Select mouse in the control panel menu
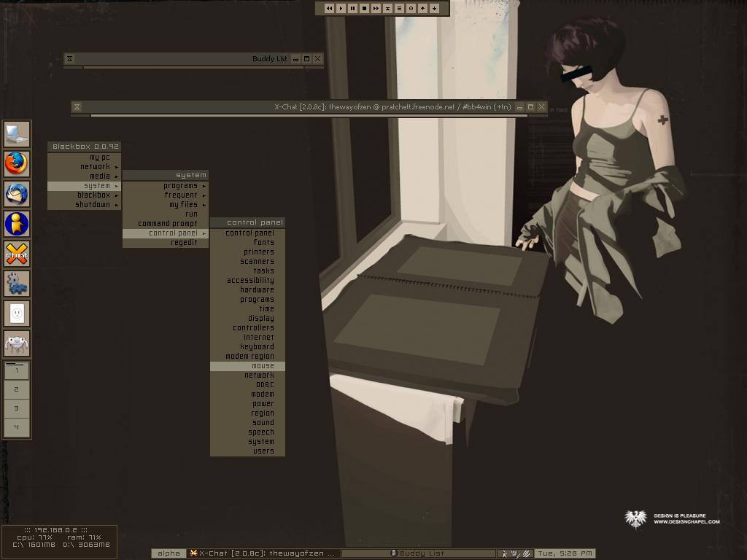This screenshot has height=560, width=747. (x=248, y=366)
